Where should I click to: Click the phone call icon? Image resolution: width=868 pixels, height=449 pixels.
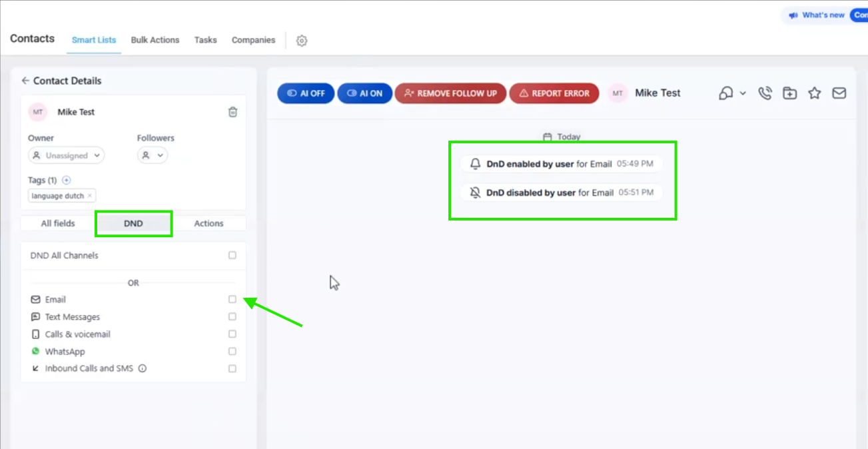tap(765, 93)
